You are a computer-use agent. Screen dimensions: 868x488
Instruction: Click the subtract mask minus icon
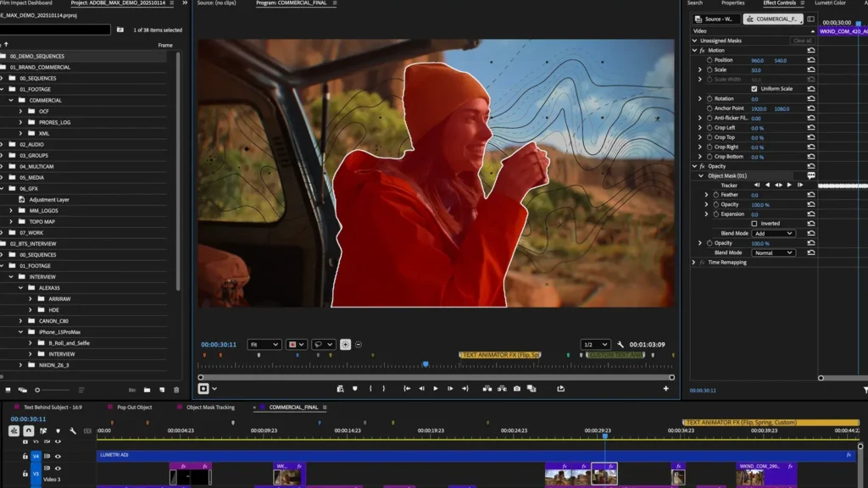click(359, 344)
